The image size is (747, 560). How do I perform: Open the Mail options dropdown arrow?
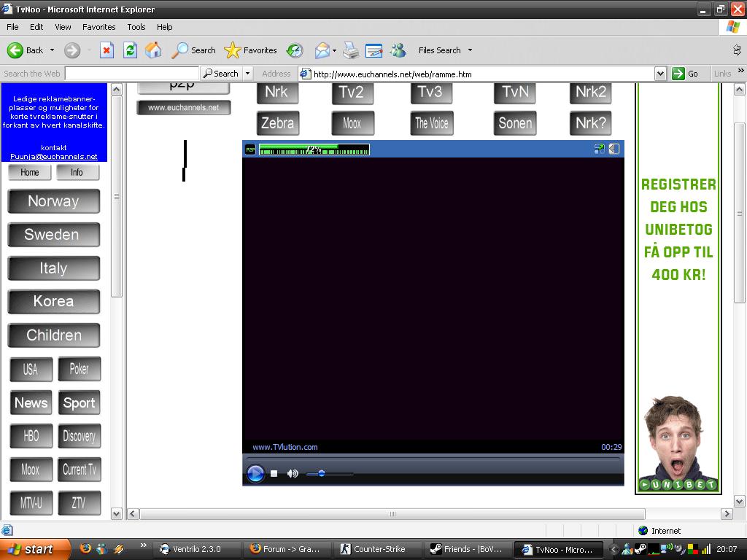pos(334,50)
